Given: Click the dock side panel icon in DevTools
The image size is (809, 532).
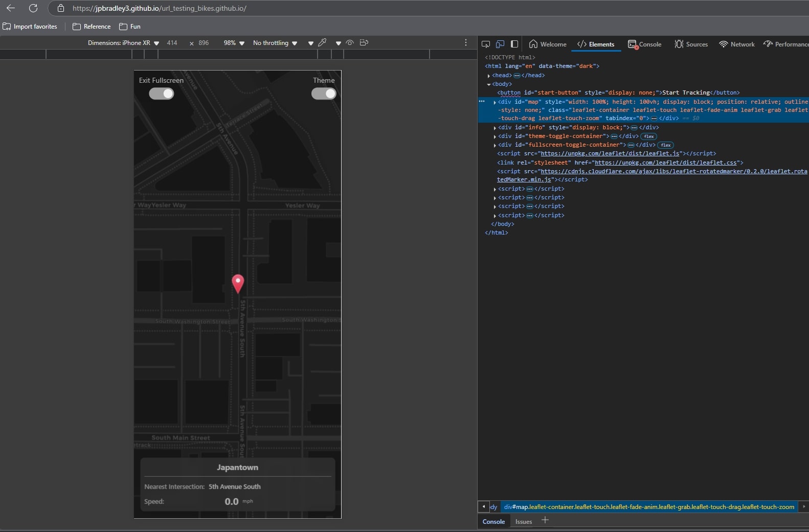Looking at the screenshot, I should point(514,44).
